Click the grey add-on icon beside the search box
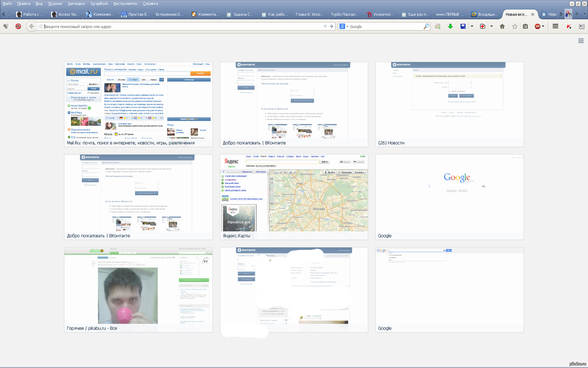The image size is (588, 368). [x=438, y=26]
